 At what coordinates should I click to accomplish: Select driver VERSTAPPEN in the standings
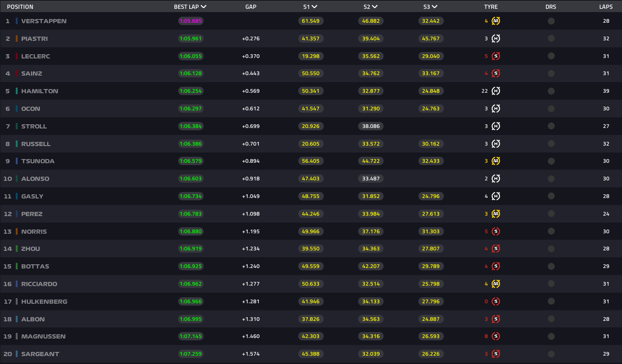(x=45, y=21)
